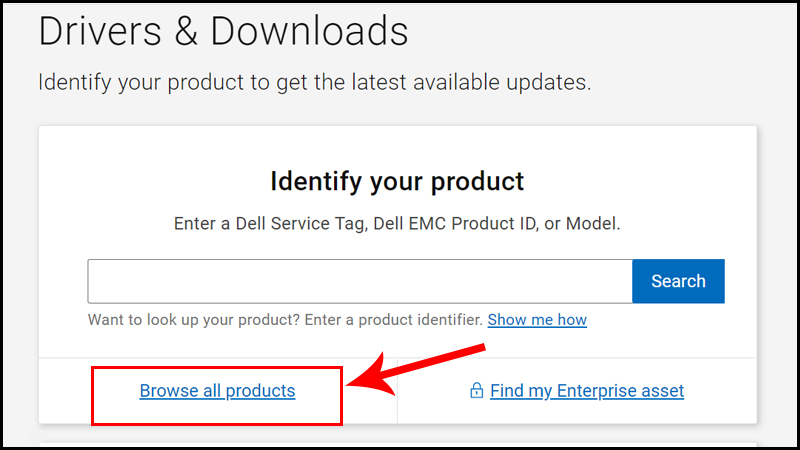The height and width of the screenshot is (450, 800).
Task: Click the partially visible card at the bottom
Action: point(397,446)
